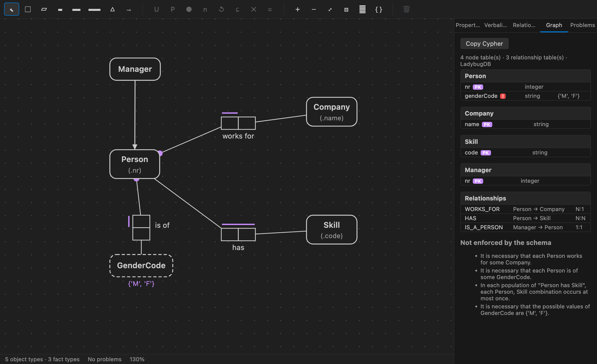Click the 'is of' fact type role box
597x364 pixels.
click(x=141, y=227)
